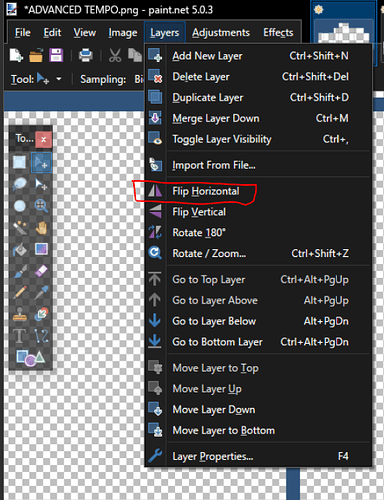Activate the Pan hand tool
The image size is (384, 500).
tap(41, 228)
